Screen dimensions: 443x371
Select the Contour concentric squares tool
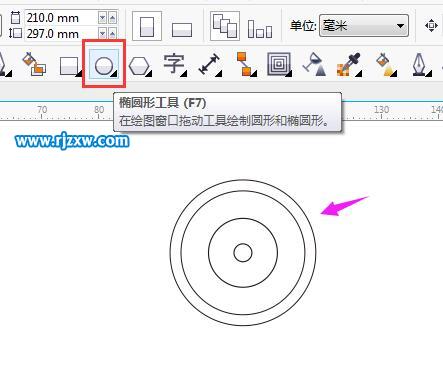click(x=279, y=64)
